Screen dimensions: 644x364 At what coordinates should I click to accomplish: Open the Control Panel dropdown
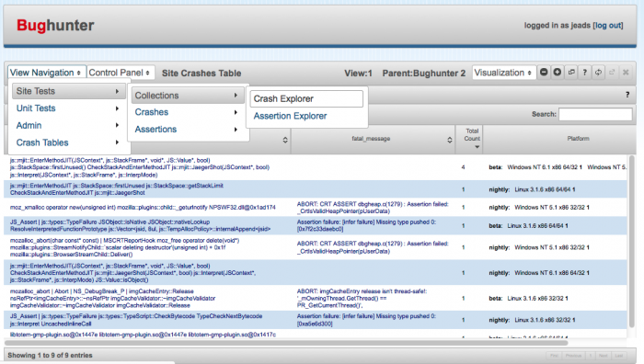(x=121, y=73)
